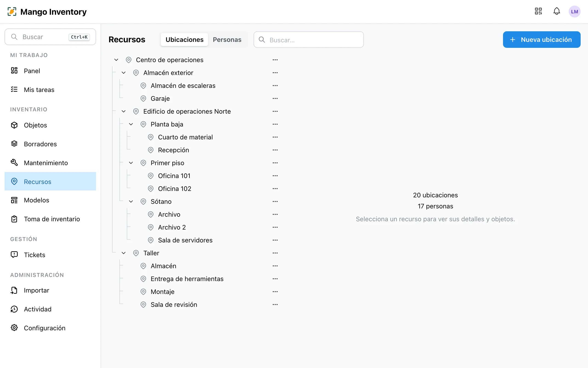The height and width of the screenshot is (368, 588).
Task: Open the Importar sidebar link
Action: point(50,290)
